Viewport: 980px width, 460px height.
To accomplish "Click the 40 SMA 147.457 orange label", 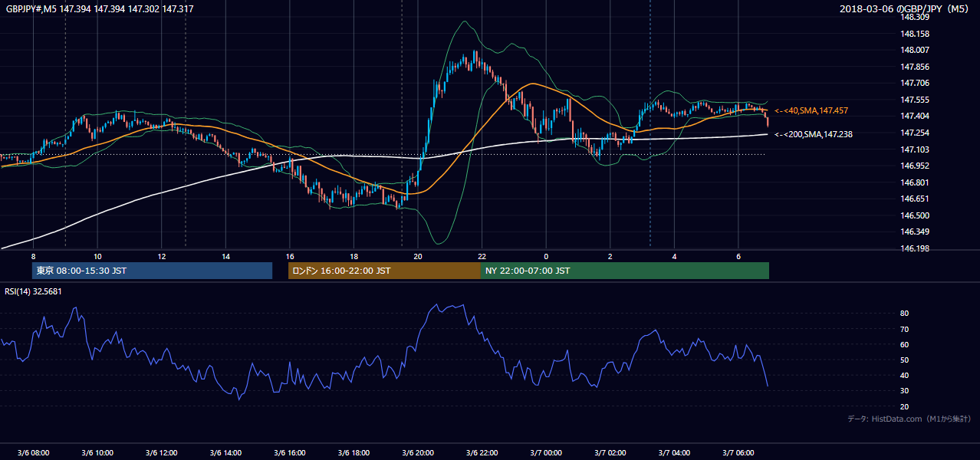I will point(811,111).
